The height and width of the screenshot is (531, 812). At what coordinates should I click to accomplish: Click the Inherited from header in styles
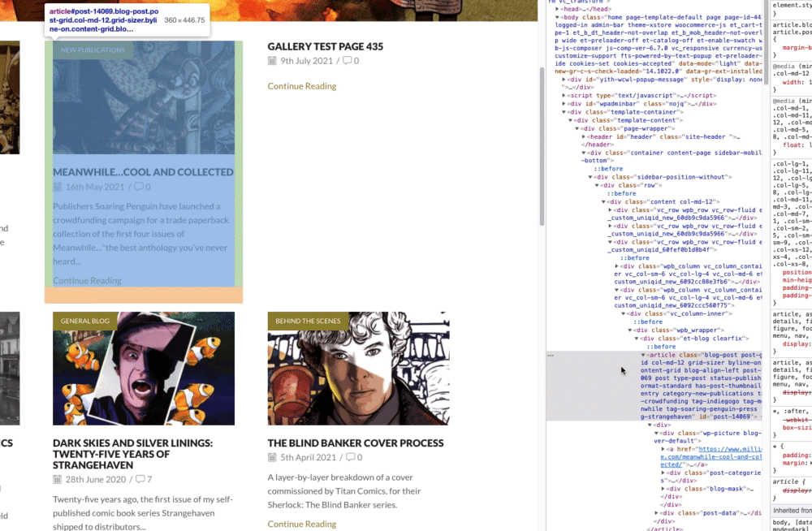(x=792, y=511)
